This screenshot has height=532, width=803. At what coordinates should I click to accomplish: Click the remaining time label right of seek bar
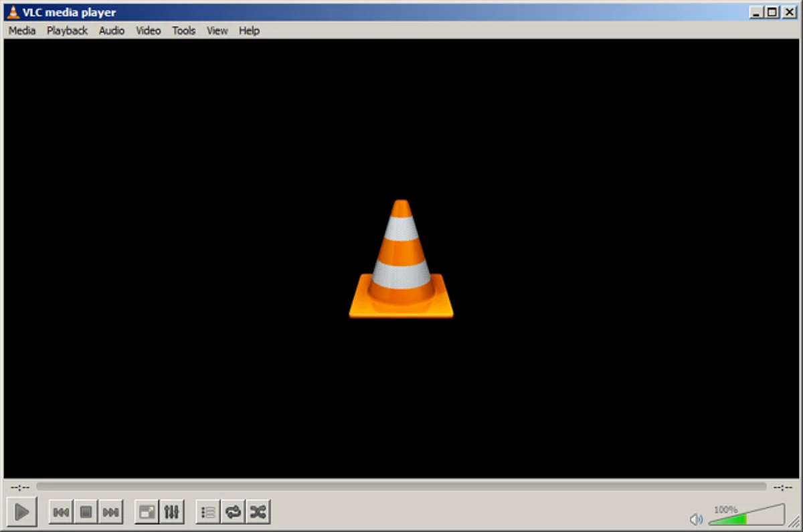[782, 487]
